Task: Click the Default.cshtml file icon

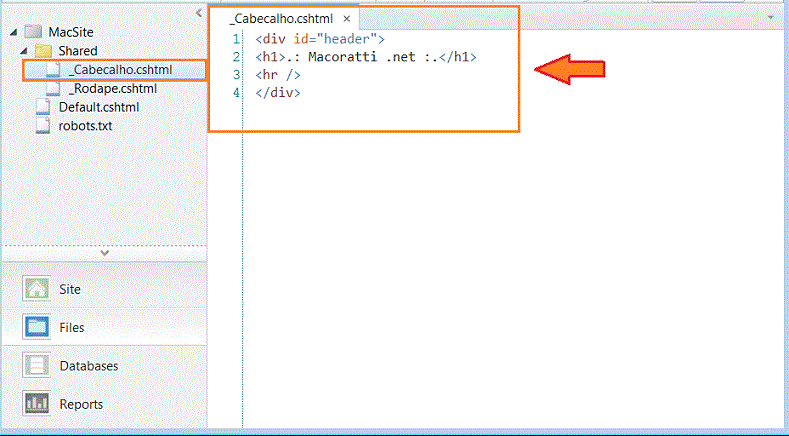Action: click(x=43, y=107)
